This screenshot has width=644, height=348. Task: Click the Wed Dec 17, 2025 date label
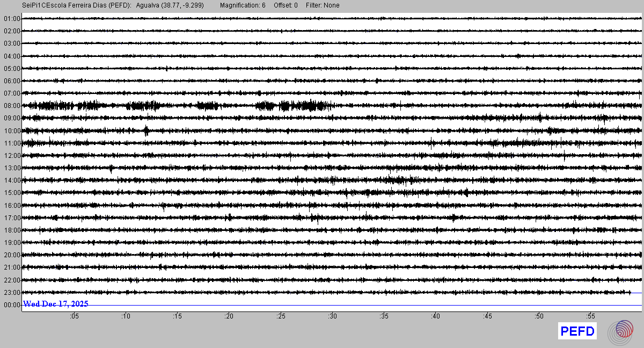pyautogui.click(x=56, y=304)
